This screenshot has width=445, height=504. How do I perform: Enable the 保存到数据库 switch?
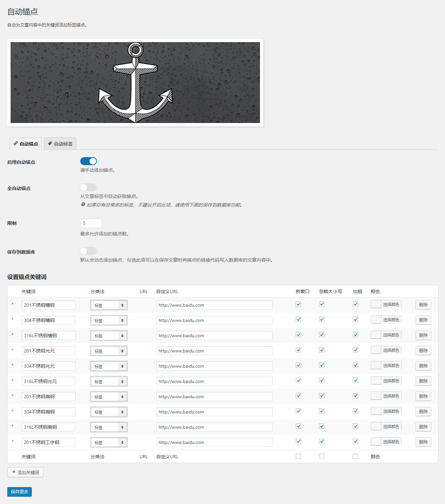click(x=89, y=251)
